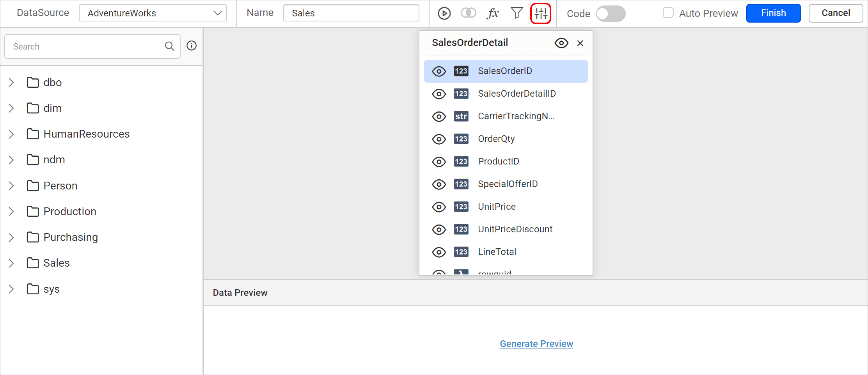Click the info icon beside search
This screenshot has height=375, width=868.
click(192, 46)
